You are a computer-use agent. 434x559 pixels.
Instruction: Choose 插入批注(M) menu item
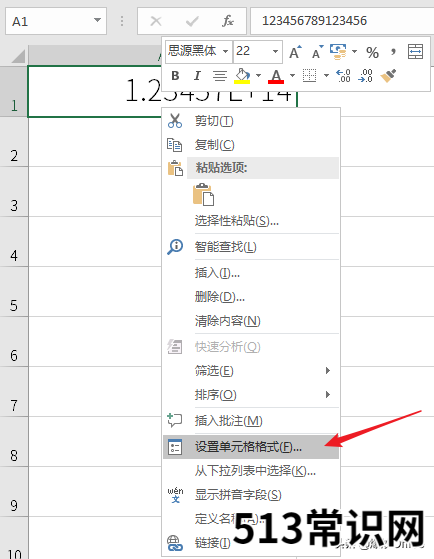pos(251,421)
